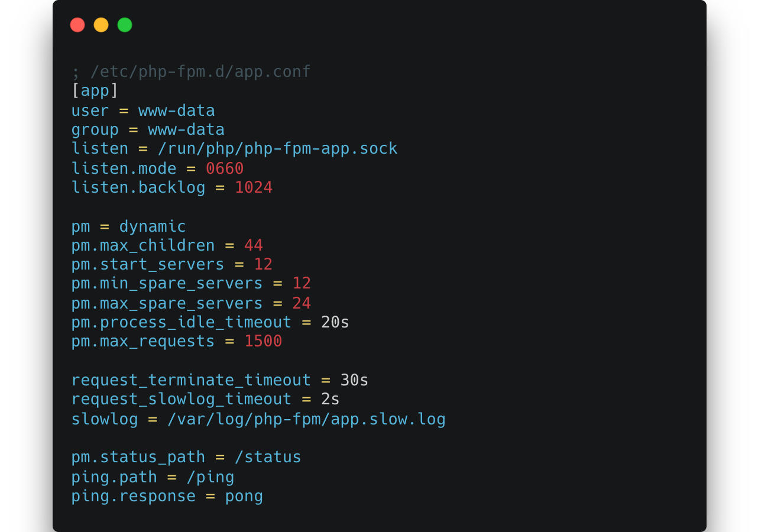
Task: Click the pong response value
Action: click(244, 496)
